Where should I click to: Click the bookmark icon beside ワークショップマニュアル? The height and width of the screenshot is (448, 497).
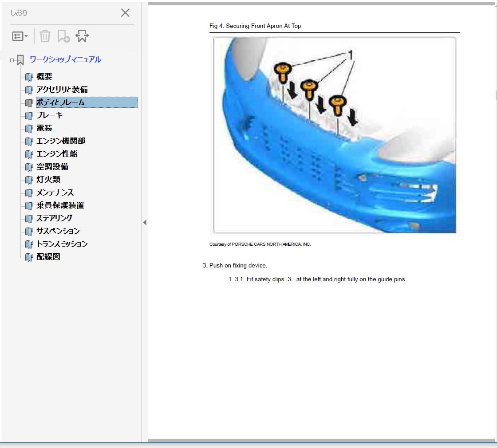coord(20,60)
